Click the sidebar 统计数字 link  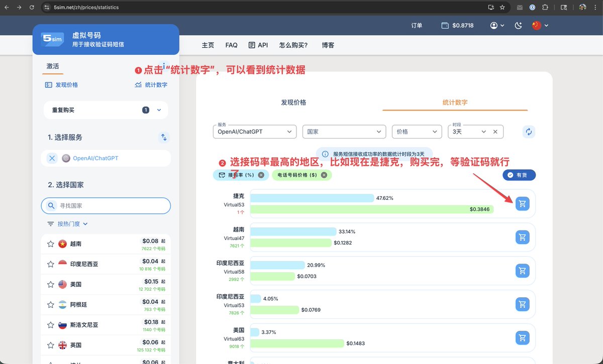point(151,85)
